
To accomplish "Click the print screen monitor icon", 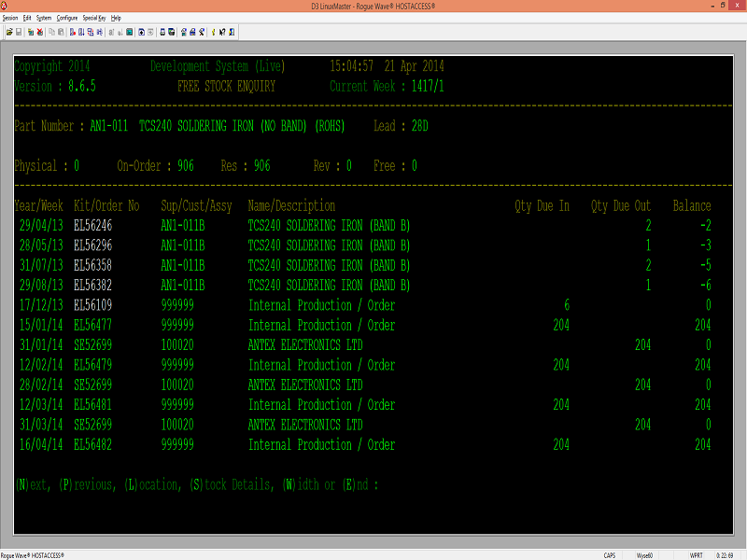I will tap(172, 32).
